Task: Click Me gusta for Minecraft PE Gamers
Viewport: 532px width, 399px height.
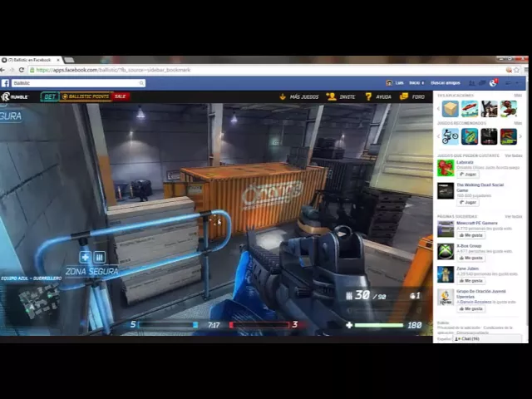Action: pos(471,235)
